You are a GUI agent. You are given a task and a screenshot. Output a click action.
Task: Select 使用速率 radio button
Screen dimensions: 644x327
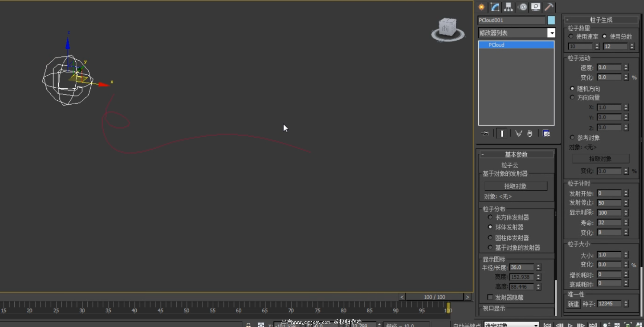coord(571,37)
